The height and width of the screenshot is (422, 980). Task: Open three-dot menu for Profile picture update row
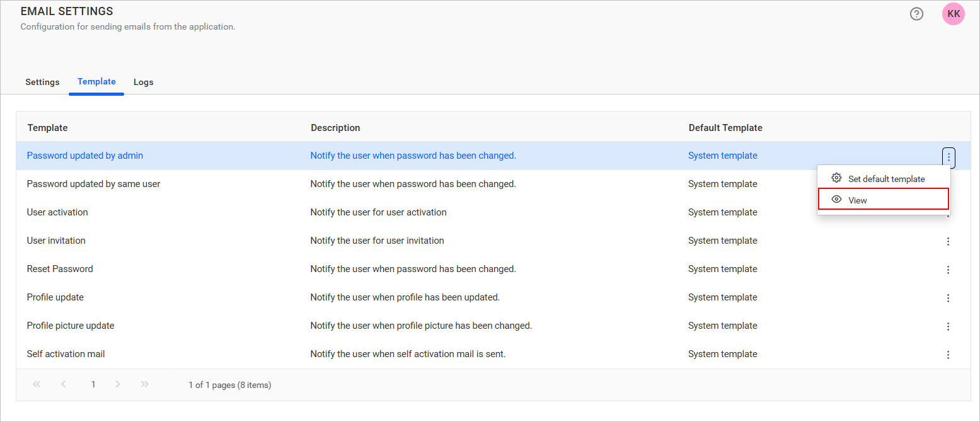click(x=948, y=326)
